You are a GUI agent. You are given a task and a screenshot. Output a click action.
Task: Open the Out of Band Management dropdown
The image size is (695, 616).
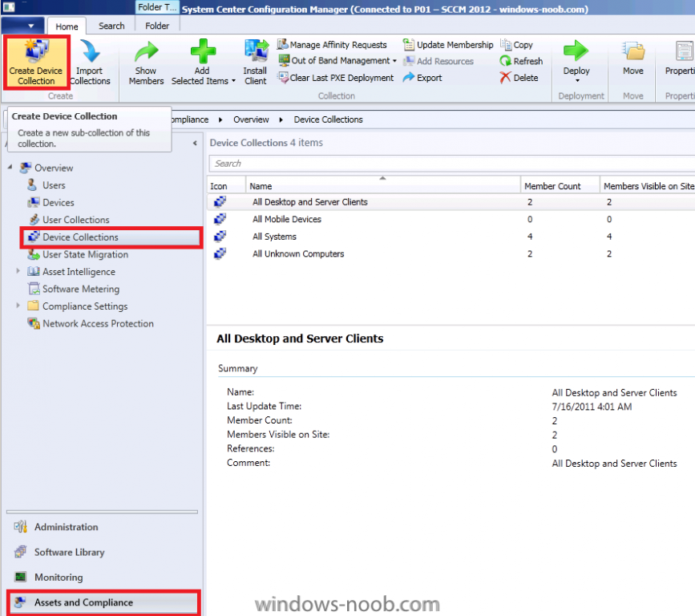(394, 61)
